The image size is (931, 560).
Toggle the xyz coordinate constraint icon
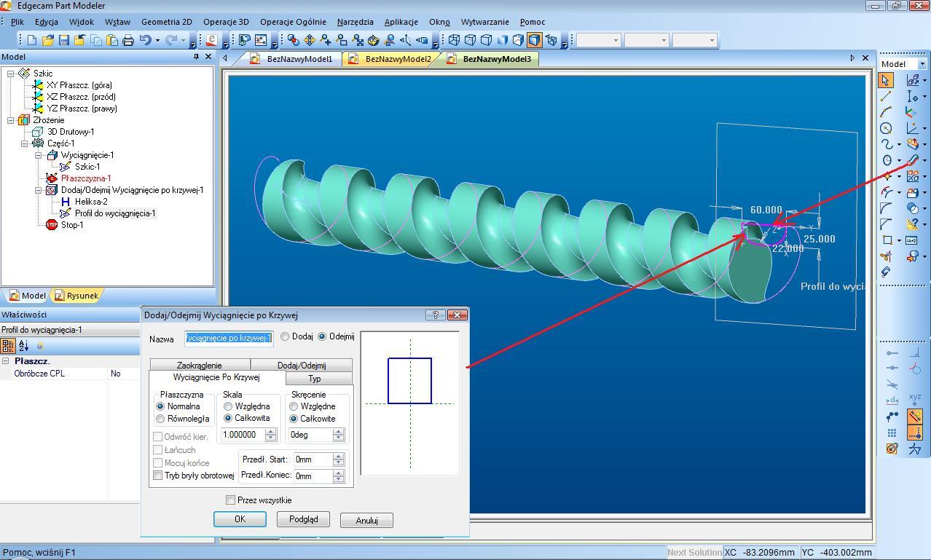pyautogui.click(x=915, y=399)
